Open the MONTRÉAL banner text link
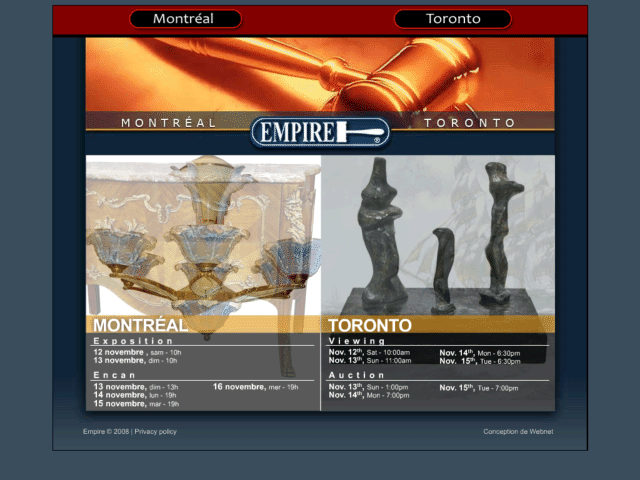This screenshot has width=640, height=480. pyautogui.click(x=168, y=123)
